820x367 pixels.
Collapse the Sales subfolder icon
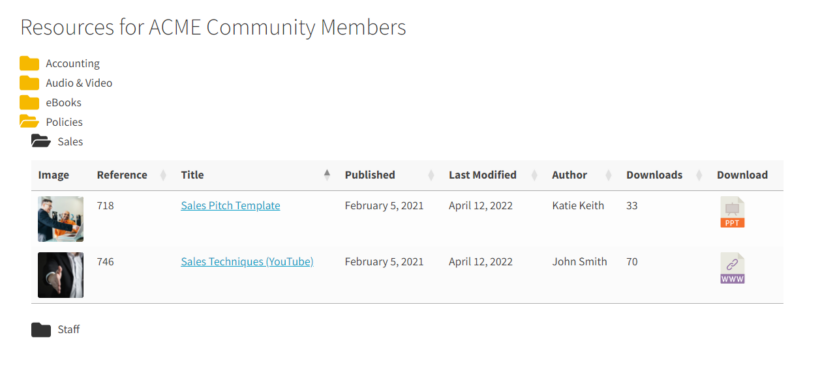click(x=41, y=141)
